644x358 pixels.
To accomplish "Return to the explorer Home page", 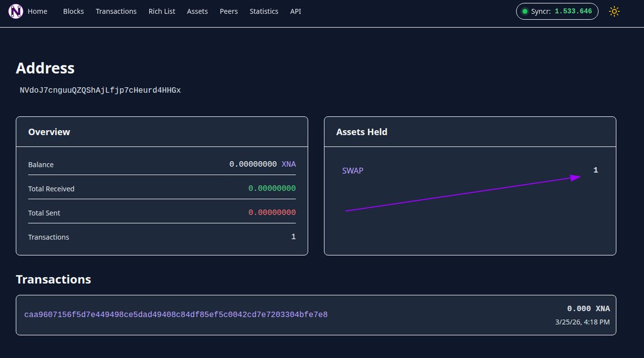I will (x=37, y=11).
